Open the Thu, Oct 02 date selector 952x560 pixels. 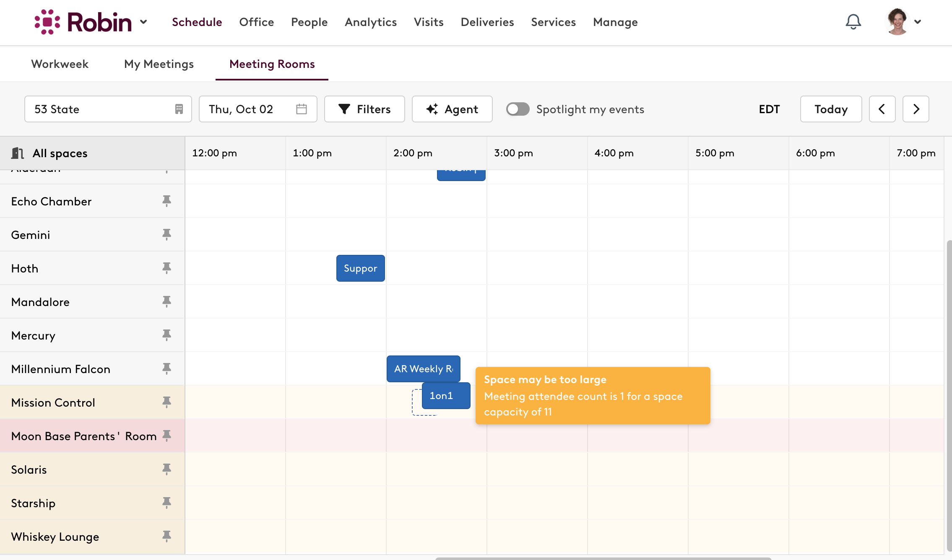(241, 109)
